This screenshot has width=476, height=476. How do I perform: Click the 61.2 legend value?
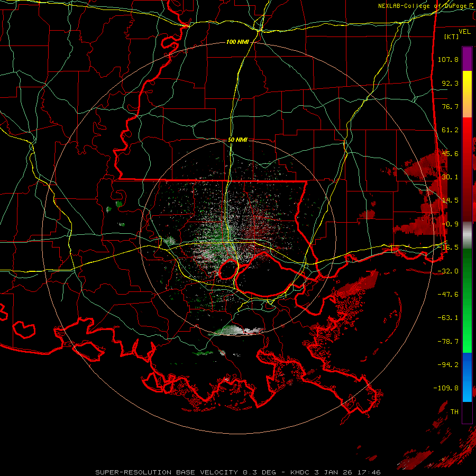450,130
